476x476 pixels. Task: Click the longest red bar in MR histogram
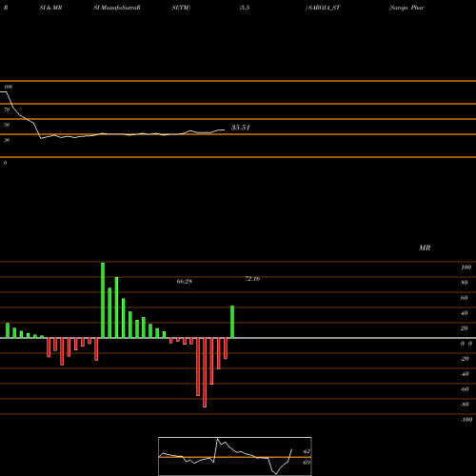pyautogui.click(x=205, y=372)
